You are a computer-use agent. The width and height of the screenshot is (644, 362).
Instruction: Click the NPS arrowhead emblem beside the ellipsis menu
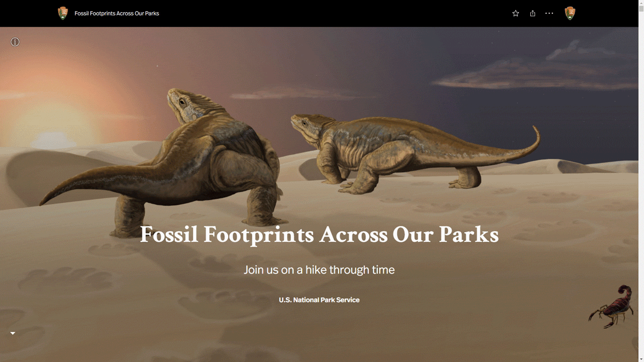click(570, 13)
